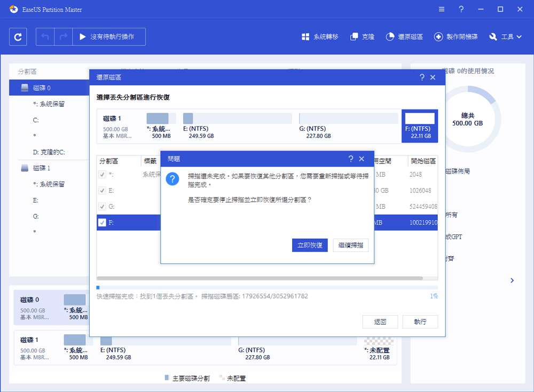Select 磁碟 0 in left partition tree

(x=49, y=88)
